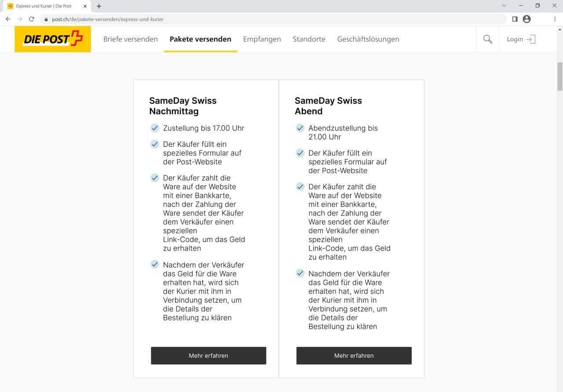Open the Chrome profile avatar
Screen dimensions: 563x392
tap(527, 19)
